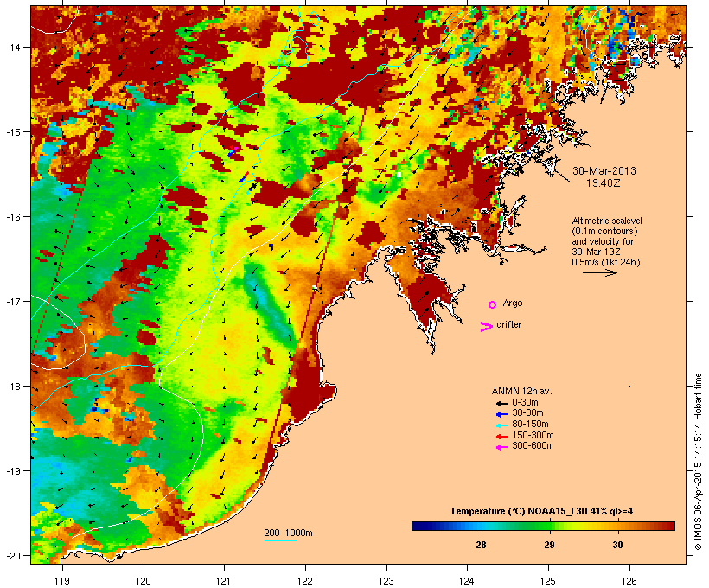This screenshot has width=709, height=588.
Task: Click the magenta 300-600m legend arrow
Action: point(501,447)
